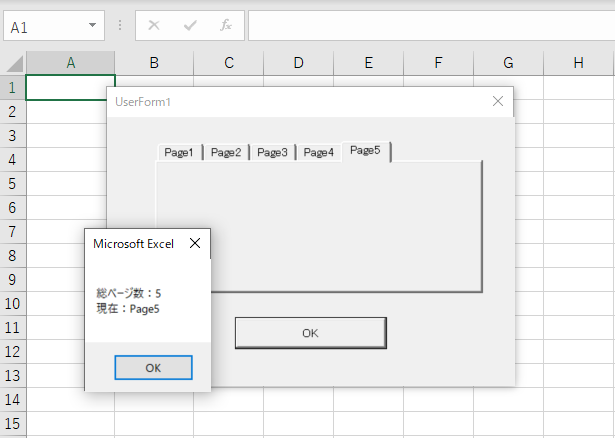This screenshot has height=438, width=615.
Task: Close the UserForm1 window
Action: 498,101
